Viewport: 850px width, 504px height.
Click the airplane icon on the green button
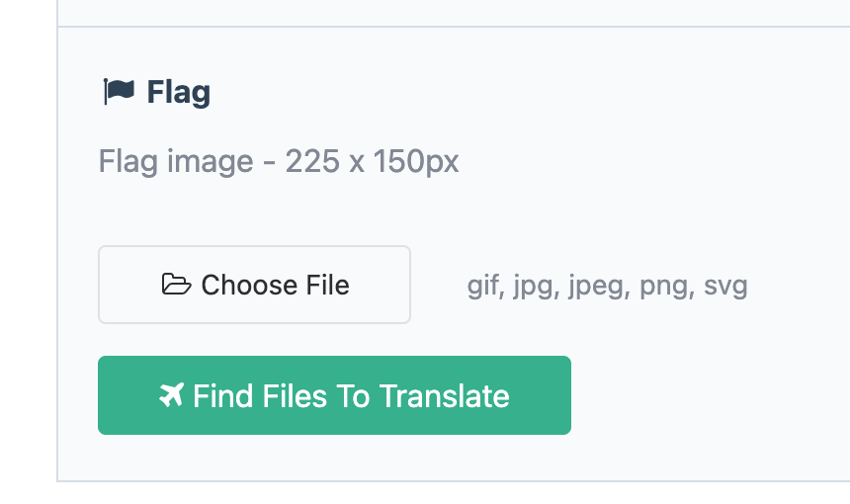(171, 395)
